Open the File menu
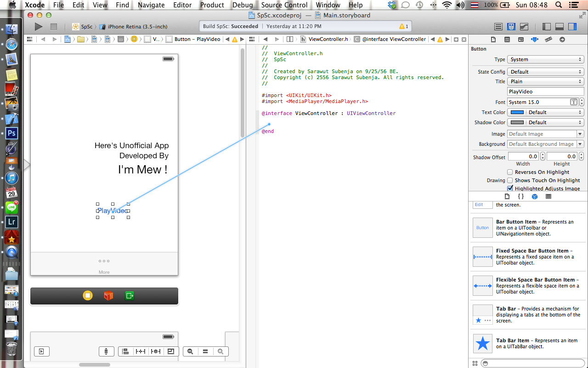This screenshot has width=588, height=368. (58, 5)
